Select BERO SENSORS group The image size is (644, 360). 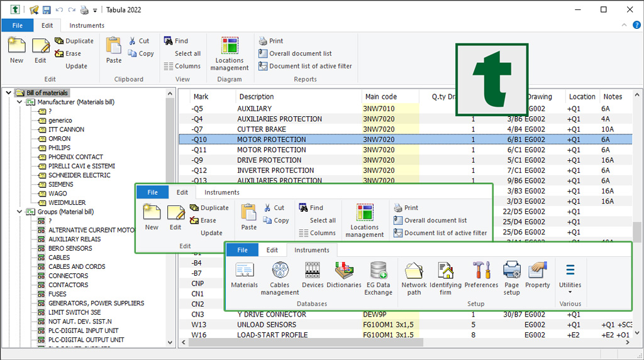[70, 248]
